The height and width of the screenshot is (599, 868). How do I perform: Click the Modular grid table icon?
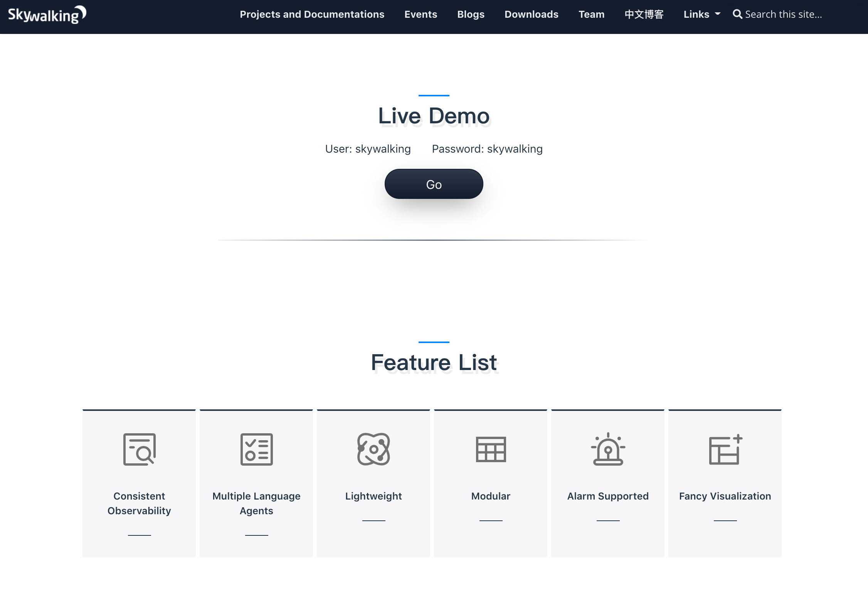[x=491, y=449]
